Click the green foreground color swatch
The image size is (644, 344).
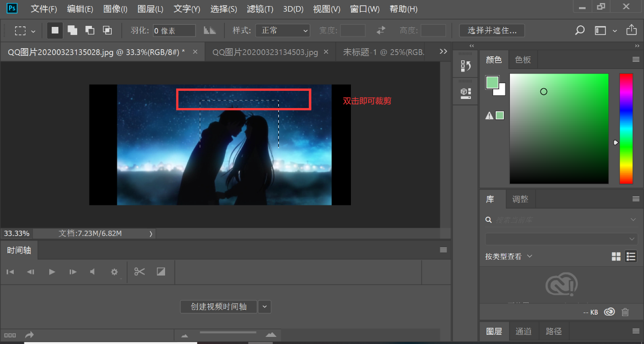tap(492, 83)
